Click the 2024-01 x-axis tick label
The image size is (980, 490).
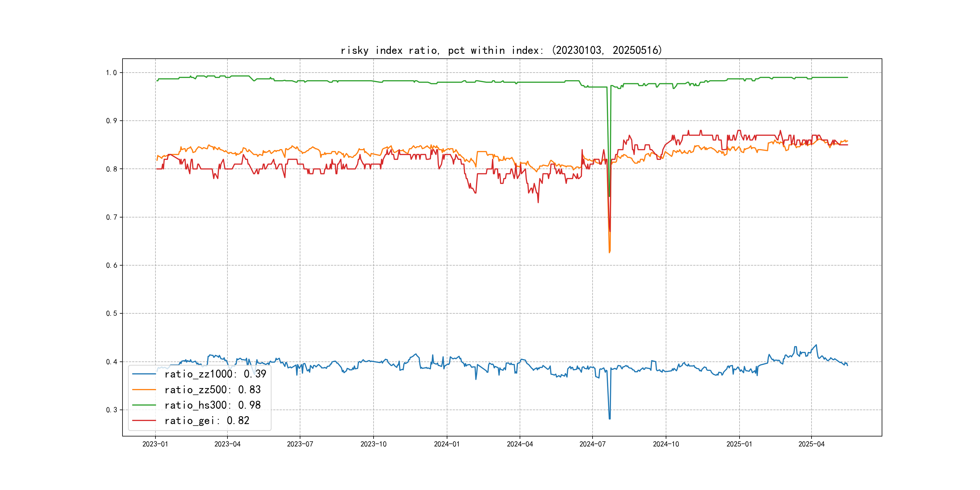447,444
